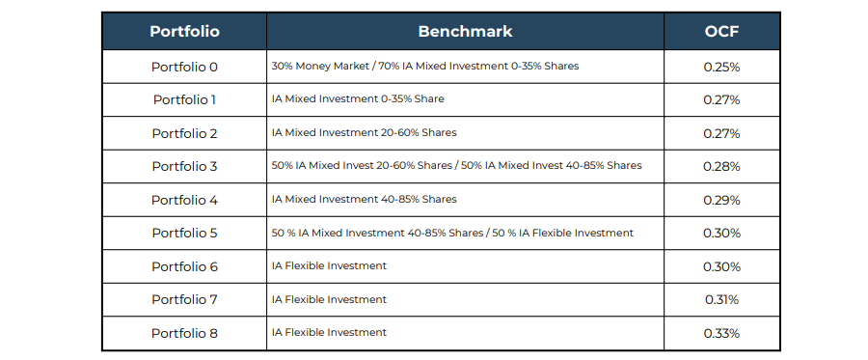Click the 0.25% OCF value

click(x=721, y=67)
